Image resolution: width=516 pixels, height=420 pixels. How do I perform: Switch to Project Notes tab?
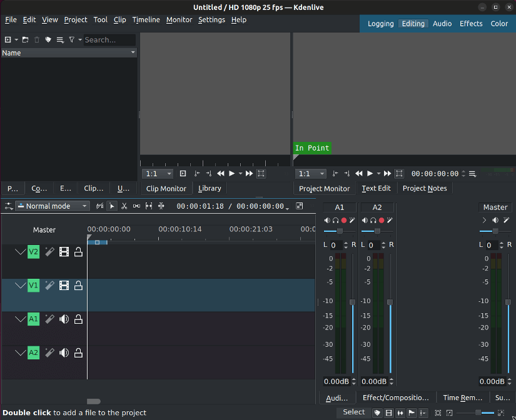pyautogui.click(x=425, y=189)
